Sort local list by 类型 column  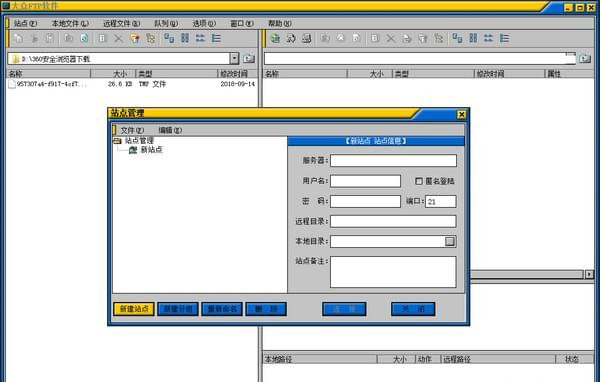click(176, 73)
